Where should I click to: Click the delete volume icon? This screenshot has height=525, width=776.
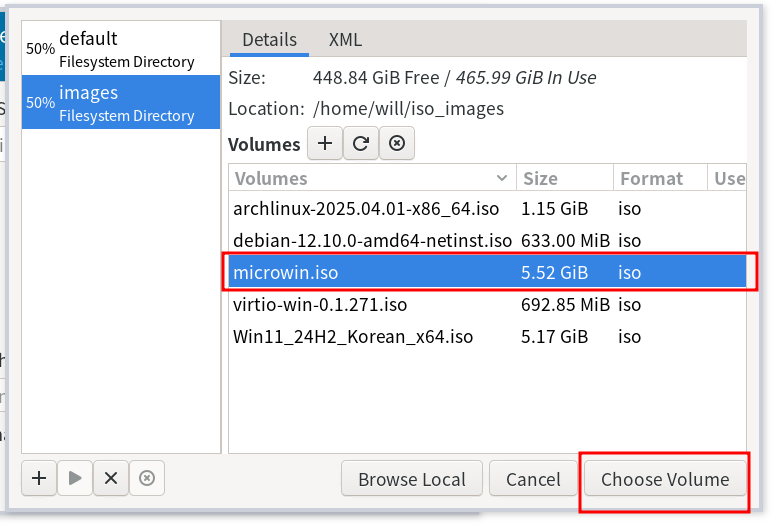coord(397,144)
